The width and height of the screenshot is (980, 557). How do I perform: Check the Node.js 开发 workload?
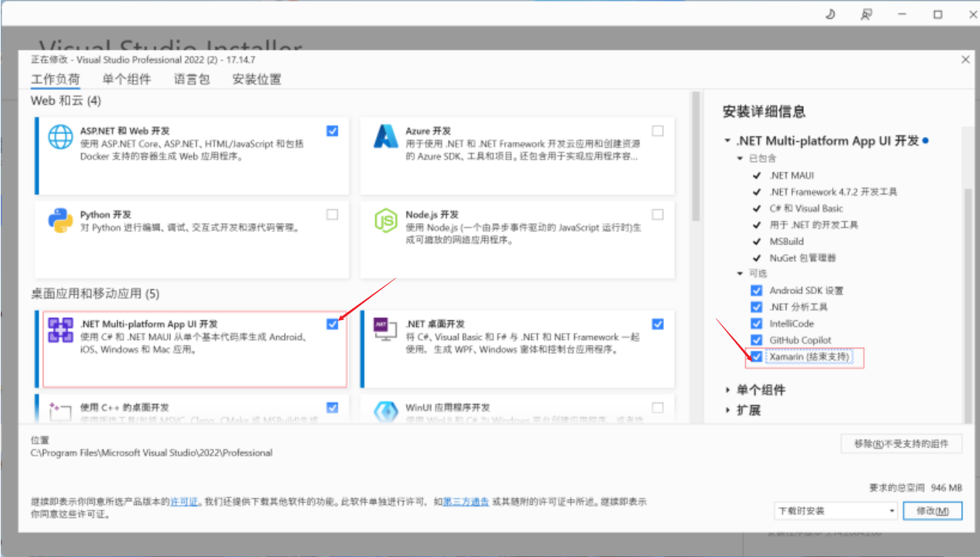[x=657, y=214]
